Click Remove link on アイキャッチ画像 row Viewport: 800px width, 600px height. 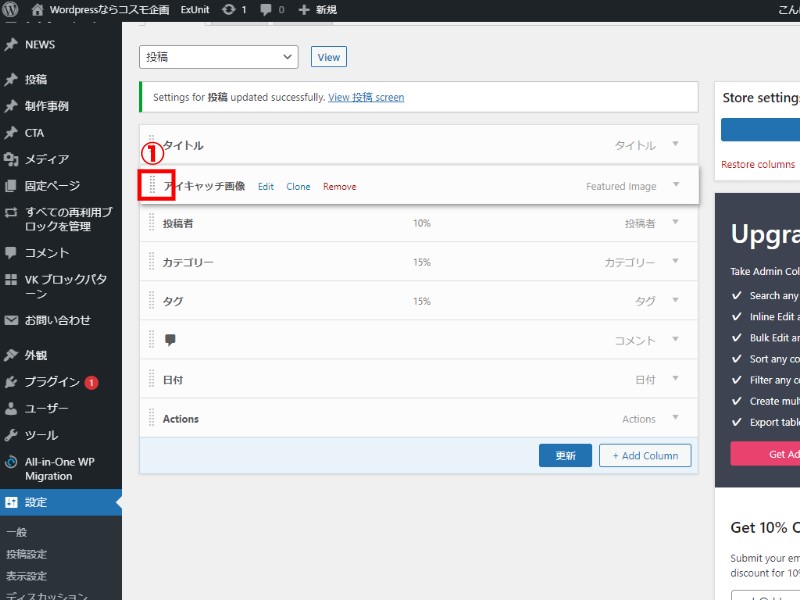[x=339, y=187]
